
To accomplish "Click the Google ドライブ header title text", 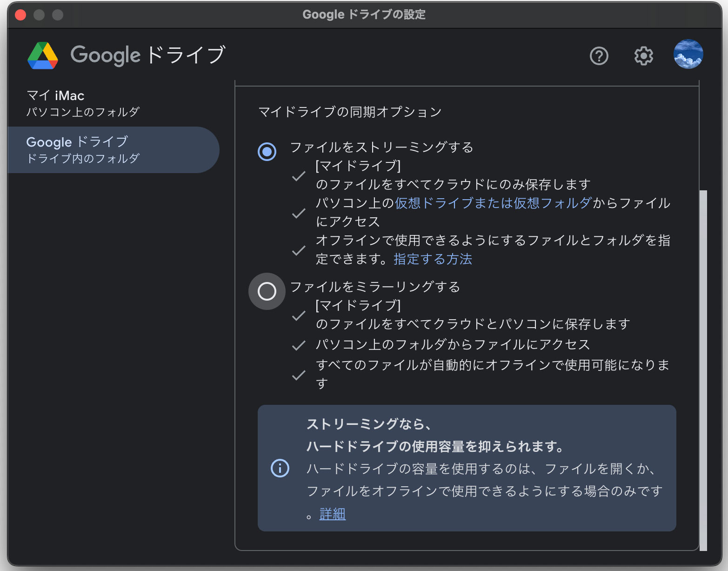I will [x=148, y=55].
